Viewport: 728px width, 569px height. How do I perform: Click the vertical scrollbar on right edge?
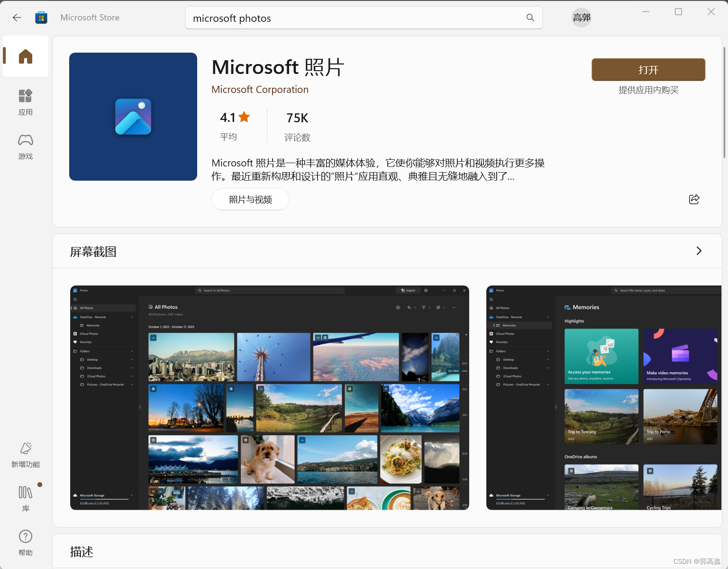[x=724, y=102]
